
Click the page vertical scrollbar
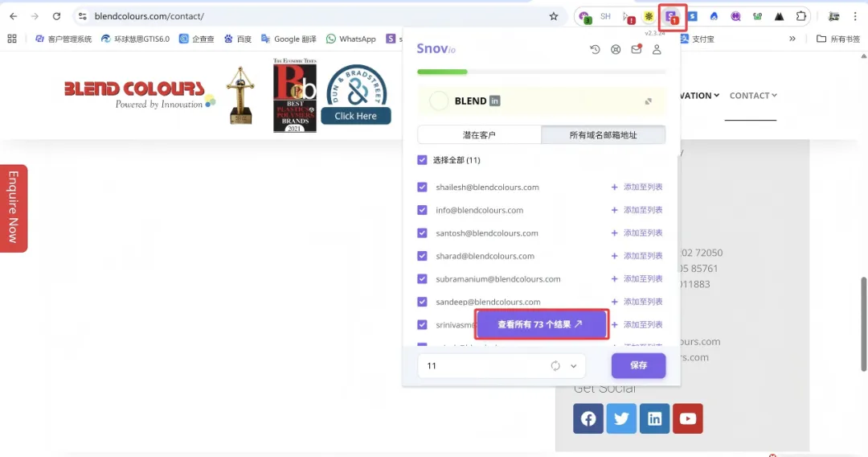tap(863, 324)
